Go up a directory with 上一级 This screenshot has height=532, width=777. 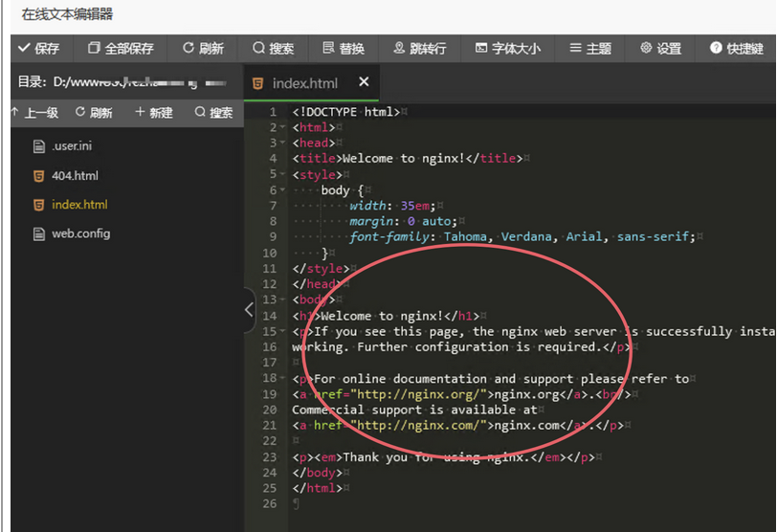point(34,113)
